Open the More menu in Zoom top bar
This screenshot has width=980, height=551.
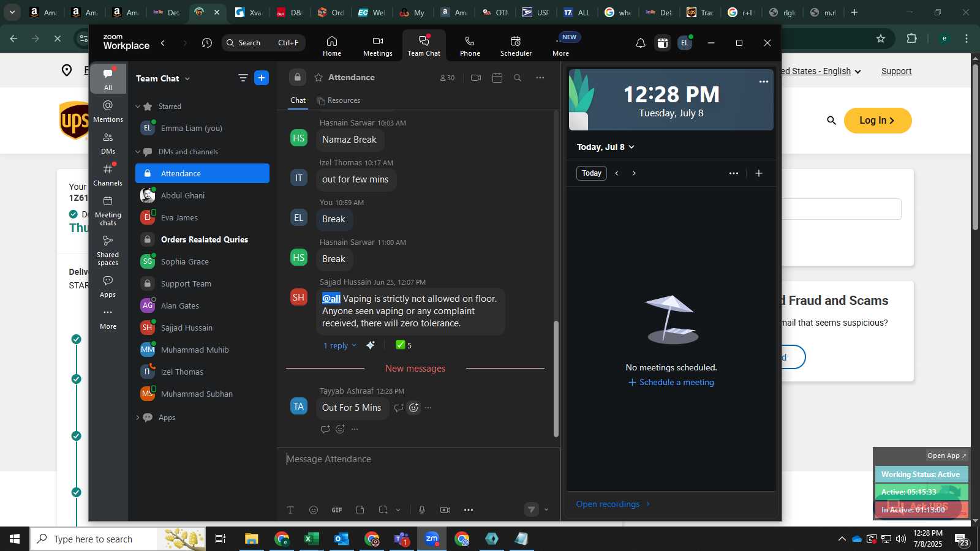pos(560,46)
